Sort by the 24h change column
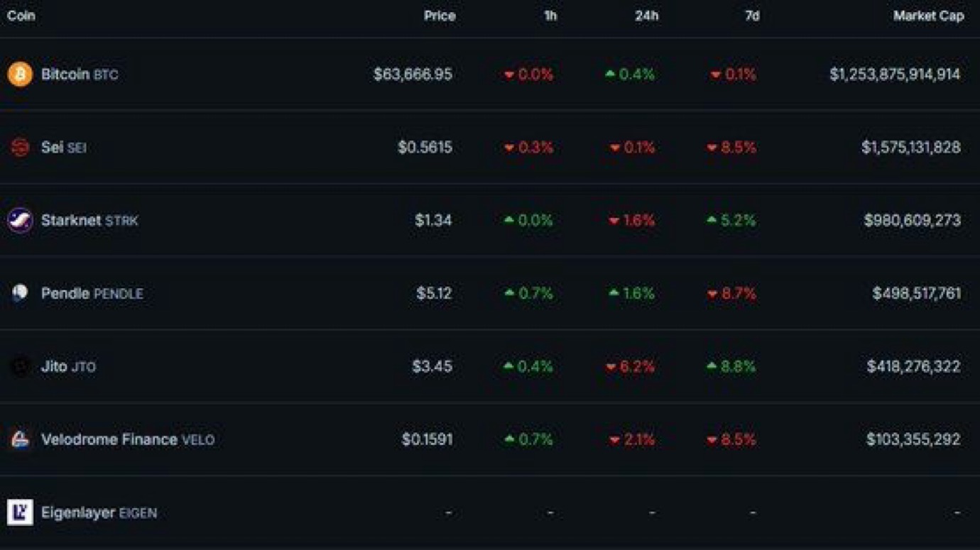 [x=646, y=16]
